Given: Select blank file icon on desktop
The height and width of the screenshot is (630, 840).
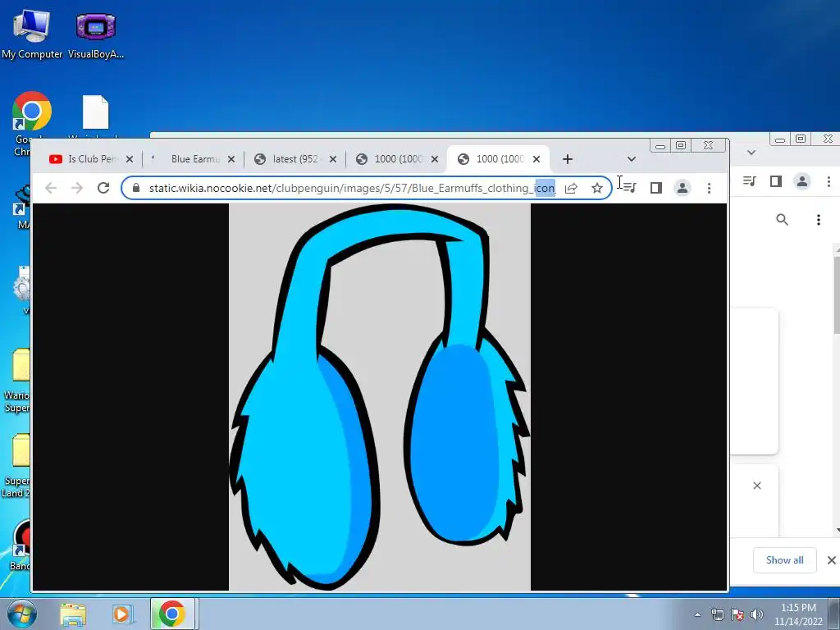Looking at the screenshot, I should tap(96, 112).
